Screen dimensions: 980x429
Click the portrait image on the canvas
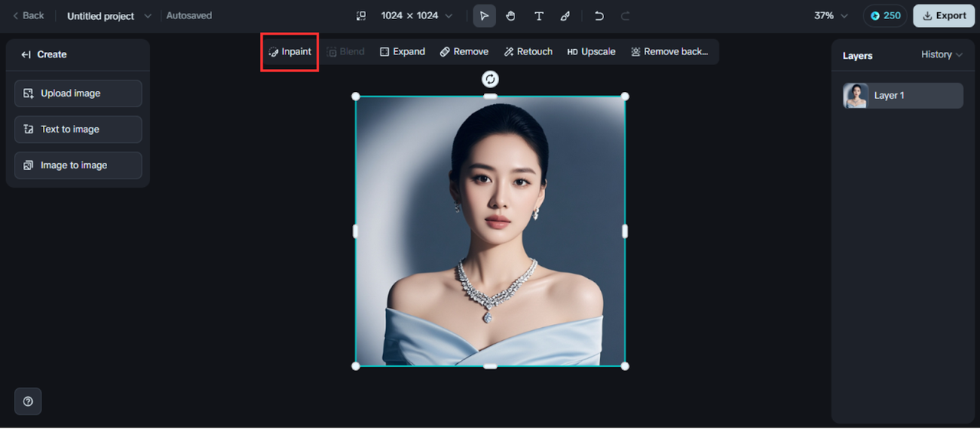pos(490,231)
